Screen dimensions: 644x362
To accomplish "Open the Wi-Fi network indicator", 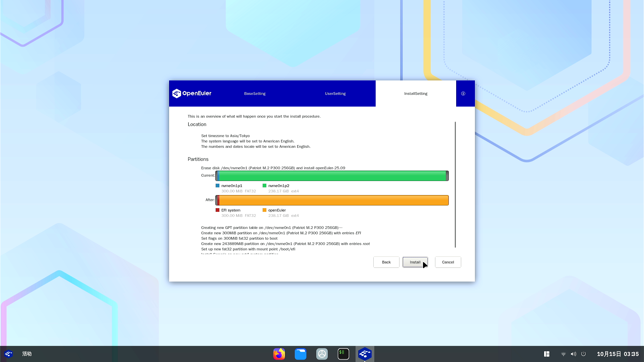I will tap(563, 354).
